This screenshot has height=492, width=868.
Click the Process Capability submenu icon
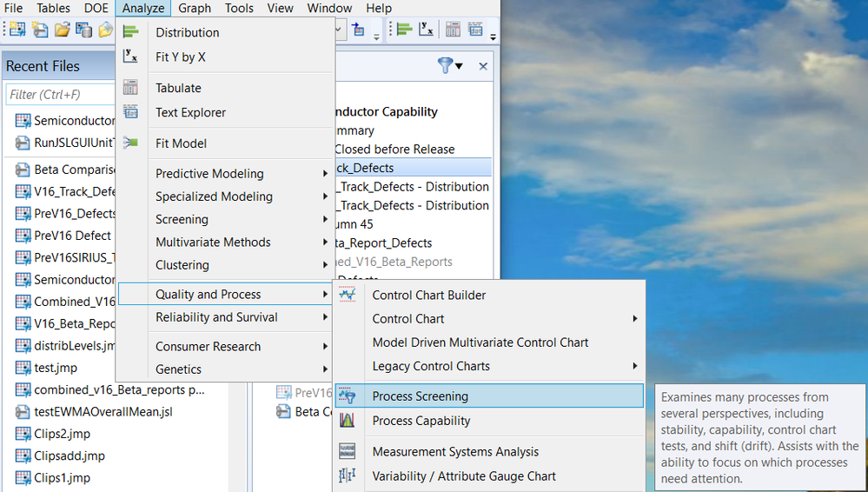[347, 421]
